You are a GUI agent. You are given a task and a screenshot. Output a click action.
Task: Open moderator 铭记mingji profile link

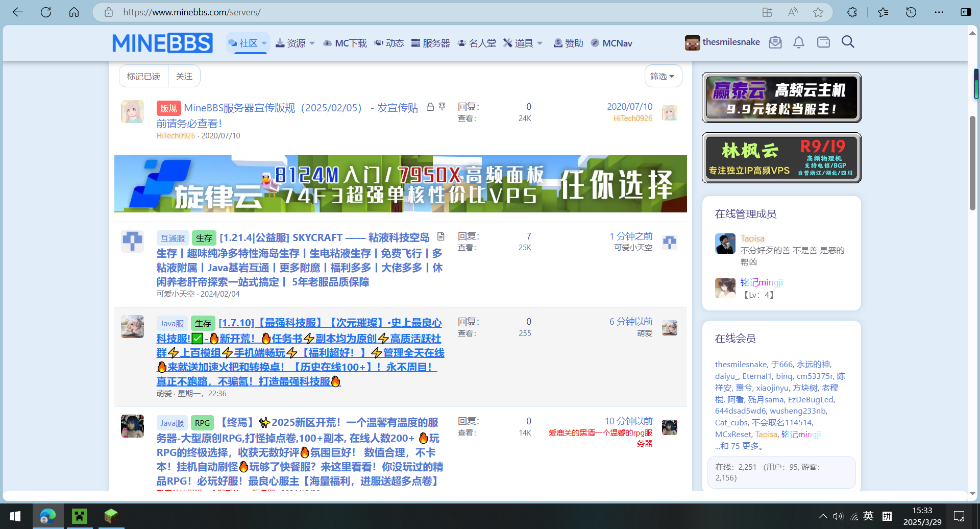coord(762,282)
